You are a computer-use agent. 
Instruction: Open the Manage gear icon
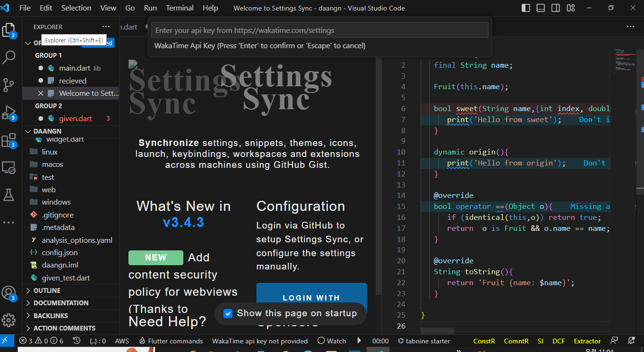tap(9, 320)
